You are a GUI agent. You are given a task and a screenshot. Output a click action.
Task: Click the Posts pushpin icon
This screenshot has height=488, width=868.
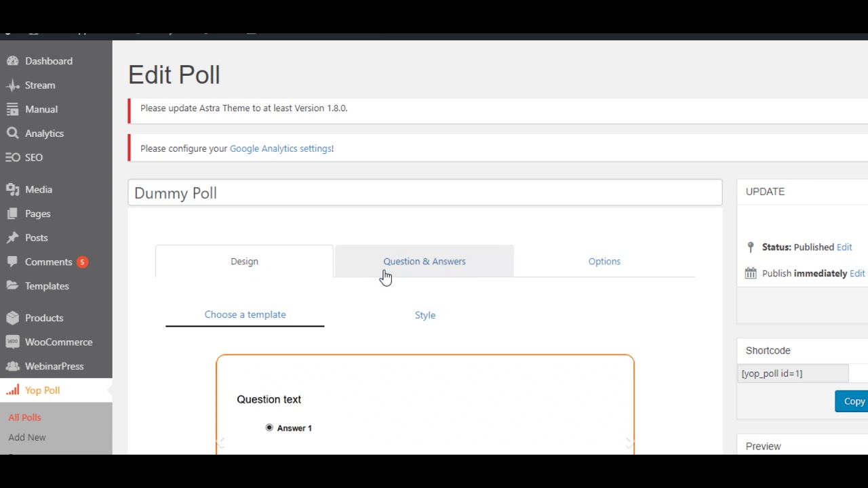(x=12, y=238)
